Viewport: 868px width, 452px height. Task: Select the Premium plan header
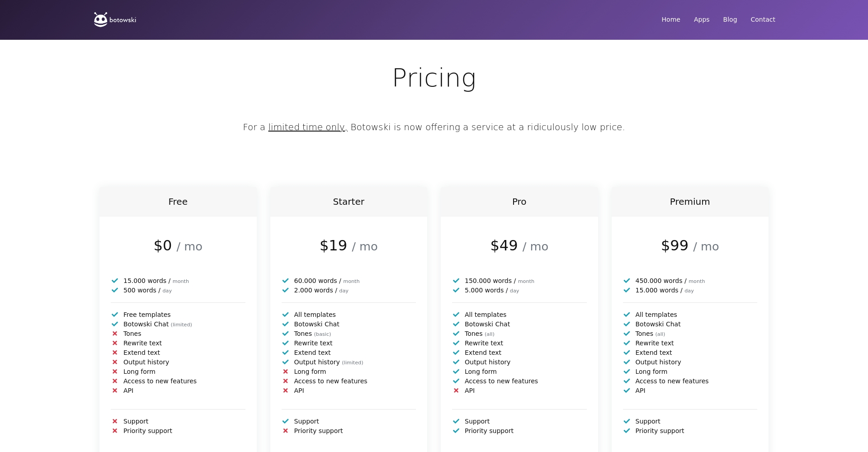coord(689,202)
